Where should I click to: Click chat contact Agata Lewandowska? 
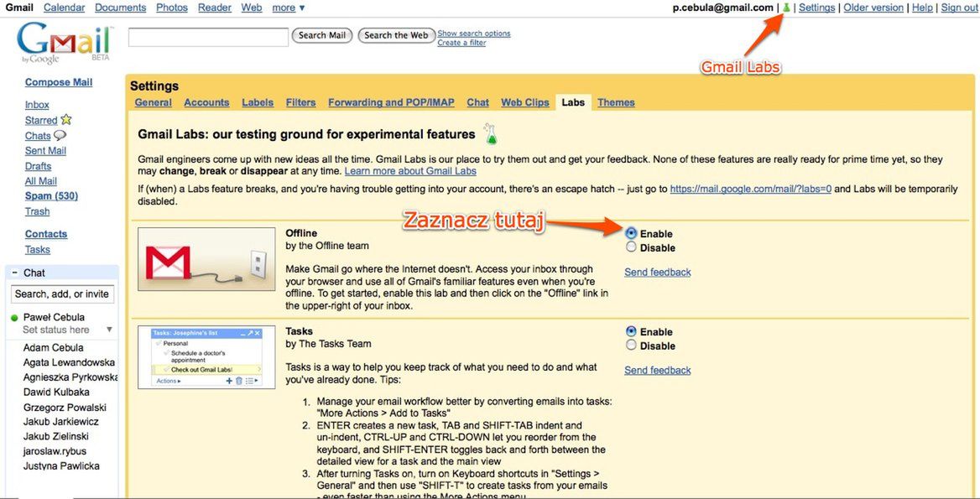pyautogui.click(x=69, y=363)
